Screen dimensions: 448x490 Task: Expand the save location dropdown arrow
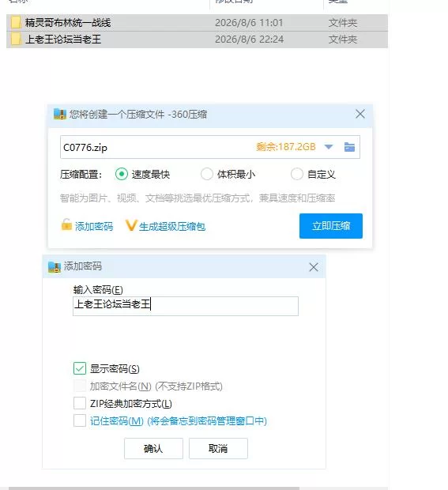(x=329, y=147)
